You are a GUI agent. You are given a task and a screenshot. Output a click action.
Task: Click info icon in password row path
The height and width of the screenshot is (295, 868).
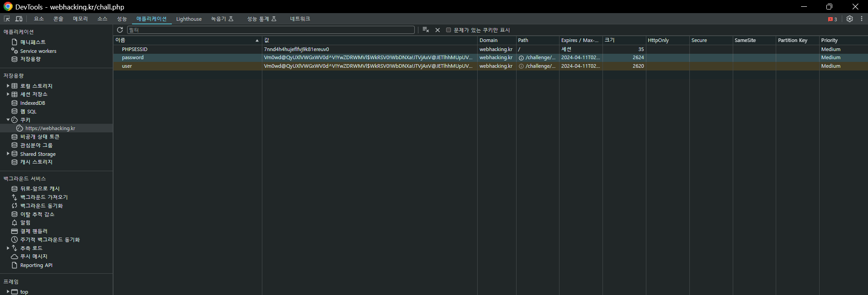point(521,58)
